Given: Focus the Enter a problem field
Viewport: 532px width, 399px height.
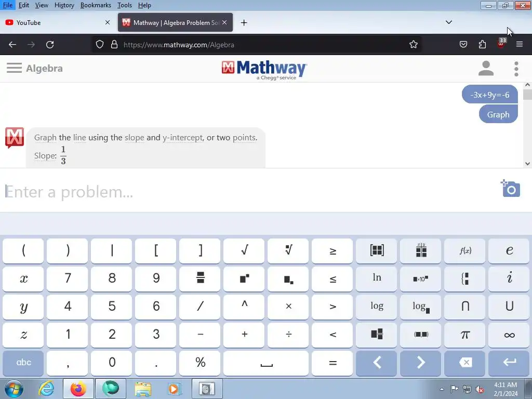Looking at the screenshot, I should coord(249,192).
